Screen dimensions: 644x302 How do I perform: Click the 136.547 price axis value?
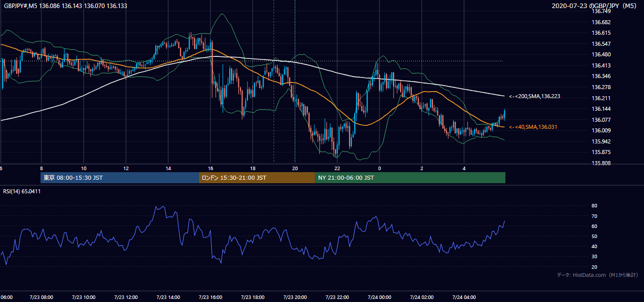pos(601,44)
